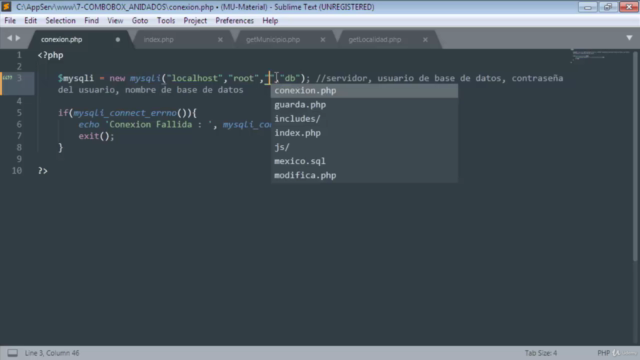The width and height of the screenshot is (640, 360).
Task: Open the Find menu
Action: 91,20
